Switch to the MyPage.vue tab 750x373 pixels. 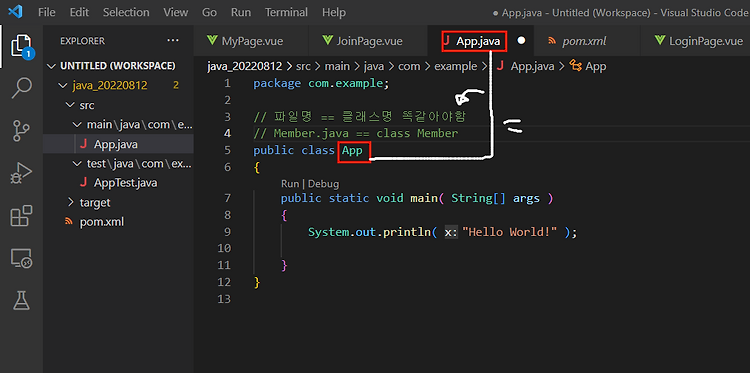click(x=251, y=41)
